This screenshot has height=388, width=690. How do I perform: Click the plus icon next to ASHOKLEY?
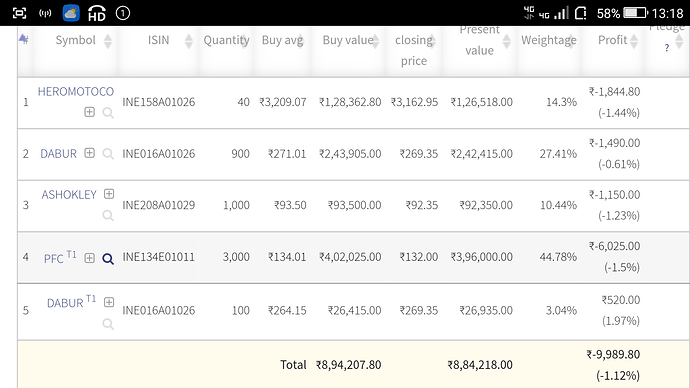point(109,194)
